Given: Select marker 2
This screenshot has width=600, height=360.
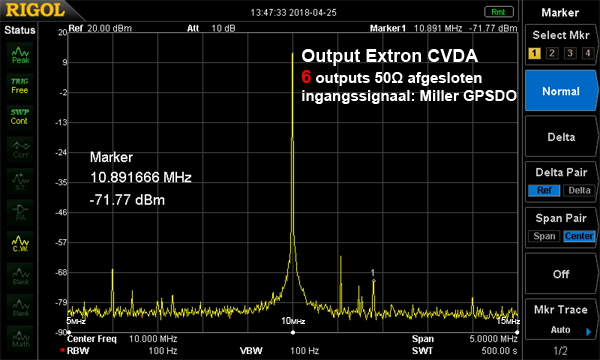Looking at the screenshot, I should (x=552, y=53).
